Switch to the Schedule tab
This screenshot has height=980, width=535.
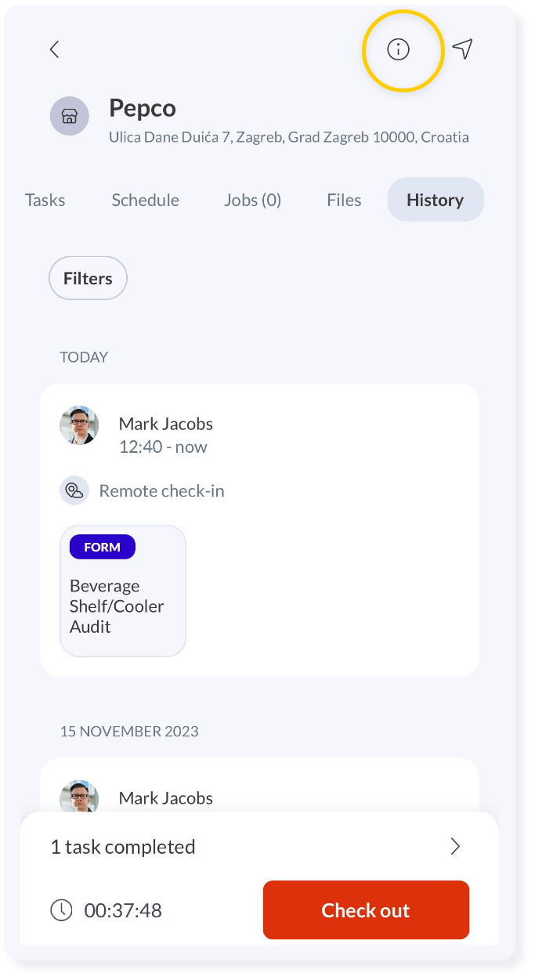click(x=145, y=200)
